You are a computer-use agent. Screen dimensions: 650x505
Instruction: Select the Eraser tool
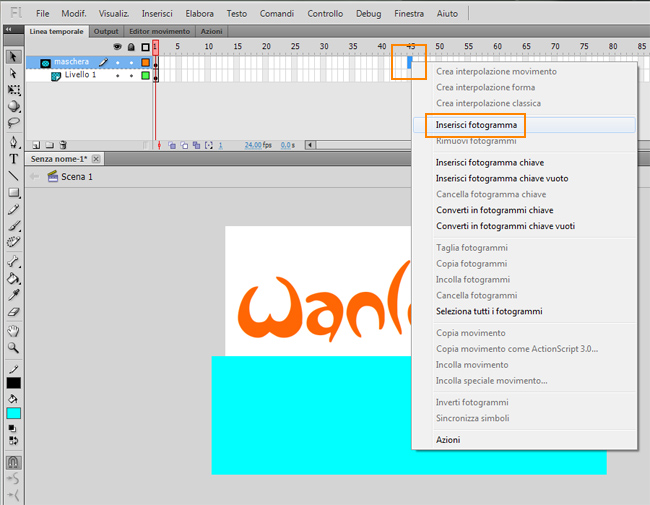tap(13, 312)
